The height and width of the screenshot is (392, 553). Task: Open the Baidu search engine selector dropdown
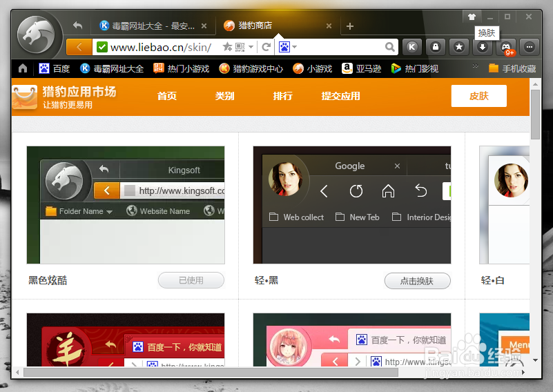tap(288, 47)
